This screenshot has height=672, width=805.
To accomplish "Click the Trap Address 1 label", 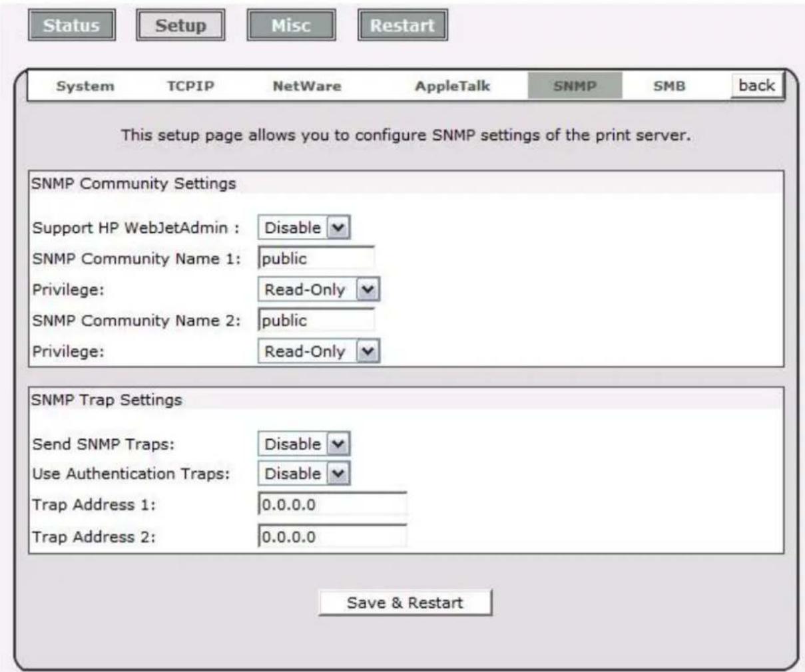I will tap(94, 505).
